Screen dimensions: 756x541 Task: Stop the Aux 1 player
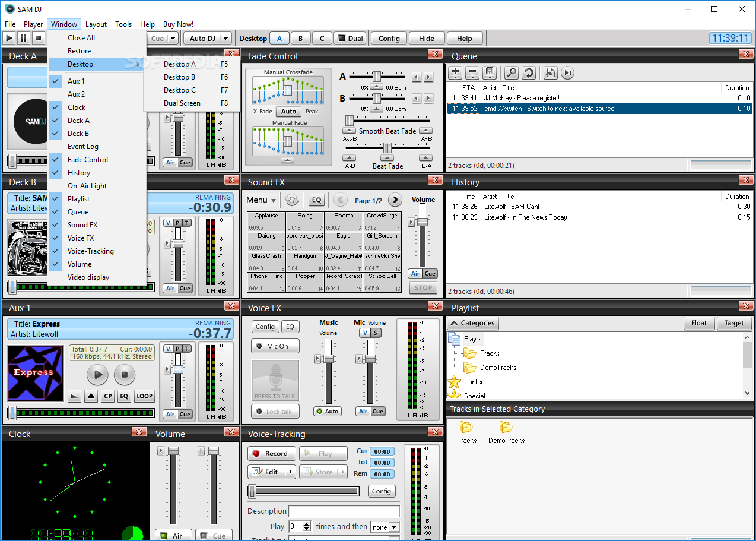tap(125, 375)
